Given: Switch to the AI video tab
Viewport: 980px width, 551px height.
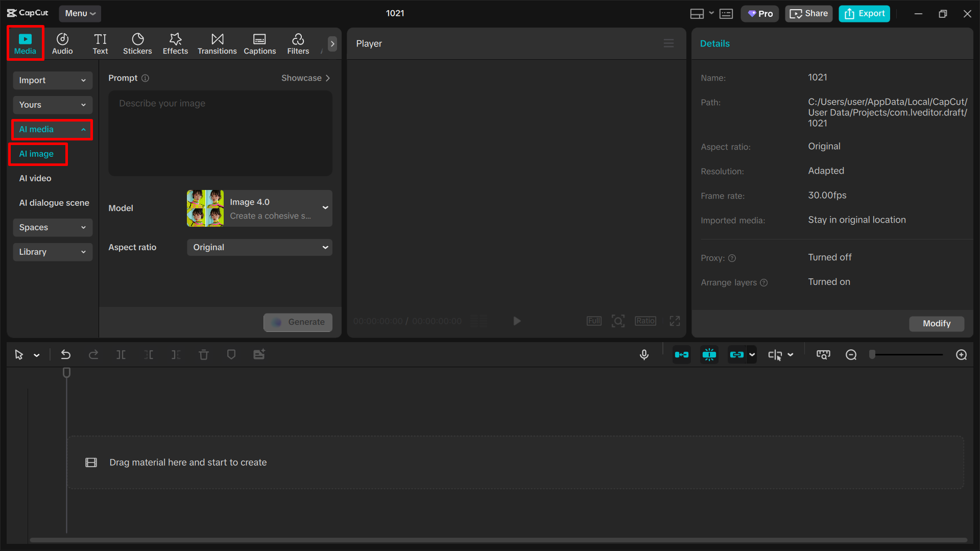Looking at the screenshot, I should pos(35,178).
